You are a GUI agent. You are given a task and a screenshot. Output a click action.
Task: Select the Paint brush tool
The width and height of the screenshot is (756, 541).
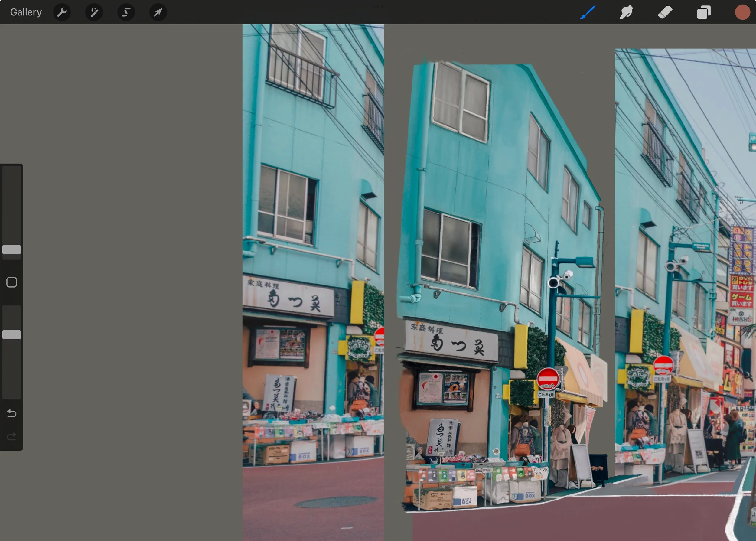pyautogui.click(x=588, y=12)
